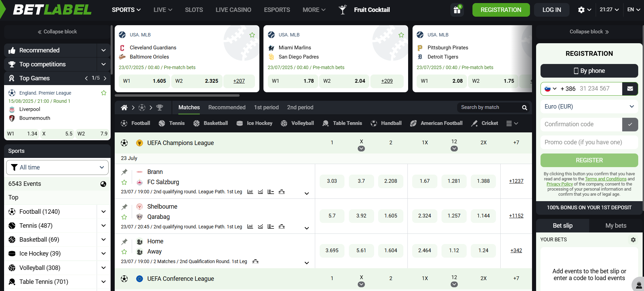The image size is (644, 291).
Task: Click the Promo code input field
Action: (x=589, y=142)
